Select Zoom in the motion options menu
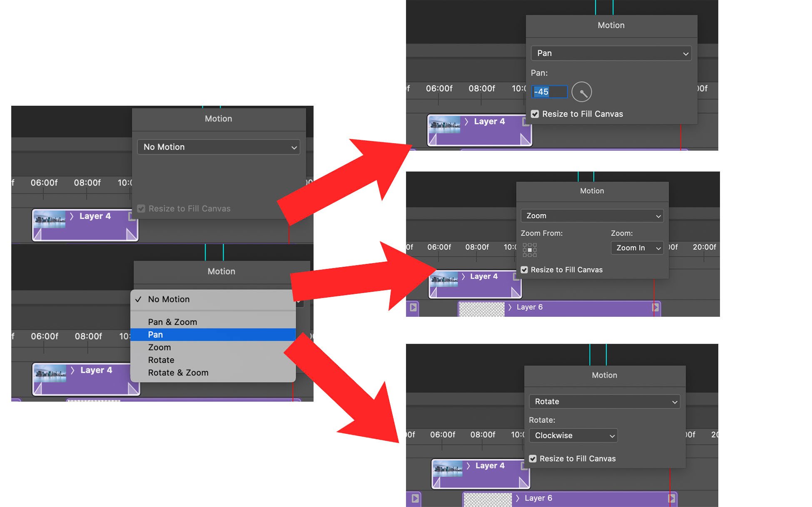 click(159, 347)
